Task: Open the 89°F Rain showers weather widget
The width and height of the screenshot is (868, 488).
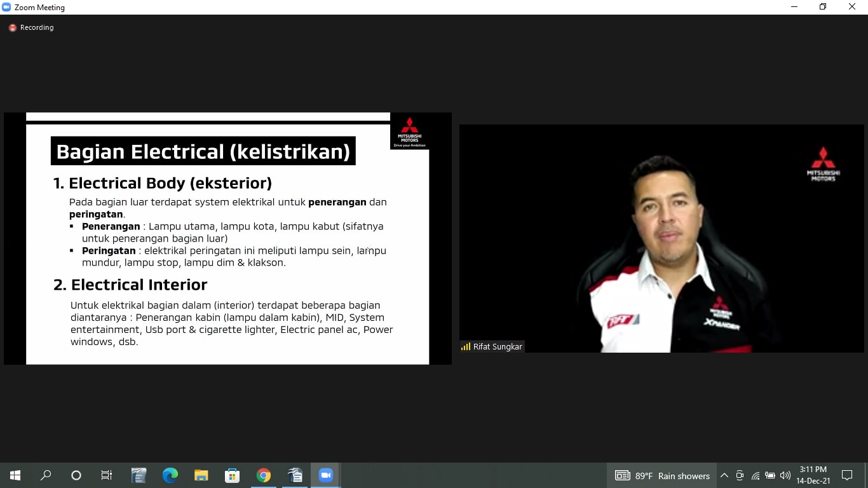Action: (x=662, y=475)
